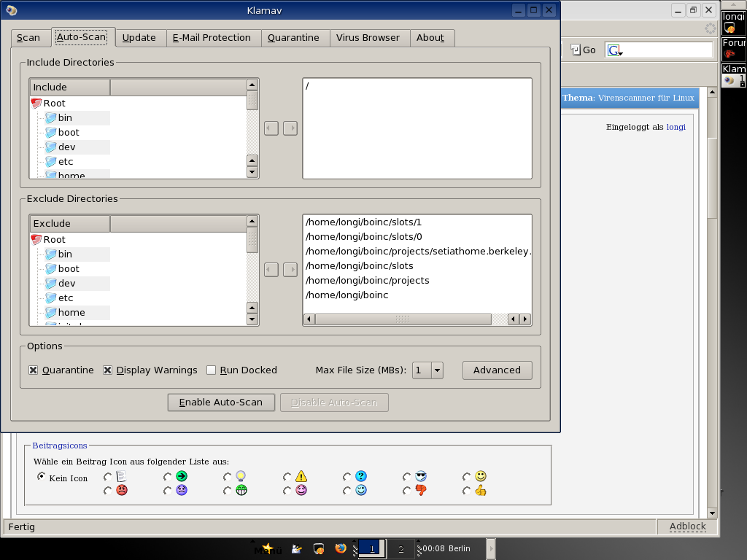The width and height of the screenshot is (747, 560).
Task: Click the Go button in browser
Action: 583,50
